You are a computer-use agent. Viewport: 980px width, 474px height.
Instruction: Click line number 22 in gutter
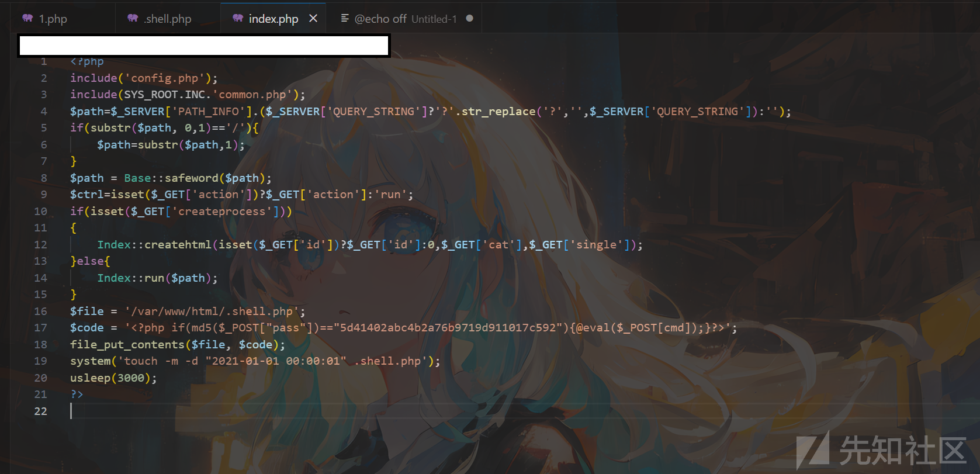tap(40, 411)
